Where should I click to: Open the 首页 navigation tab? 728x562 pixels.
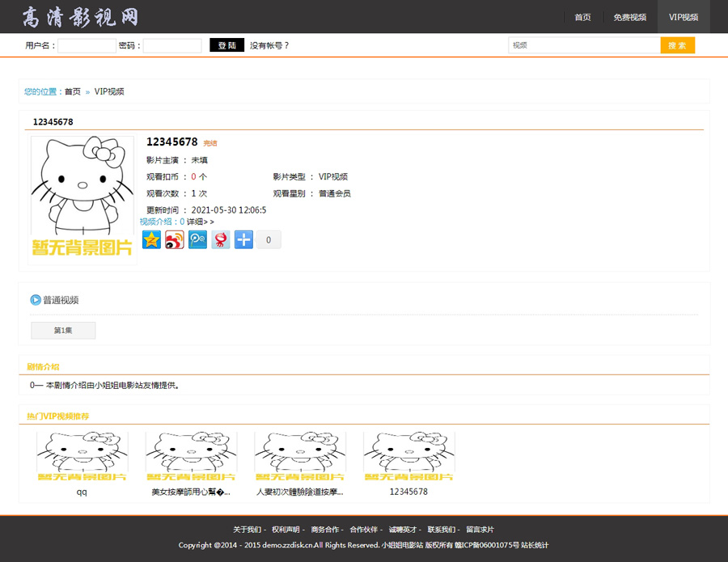pos(582,17)
